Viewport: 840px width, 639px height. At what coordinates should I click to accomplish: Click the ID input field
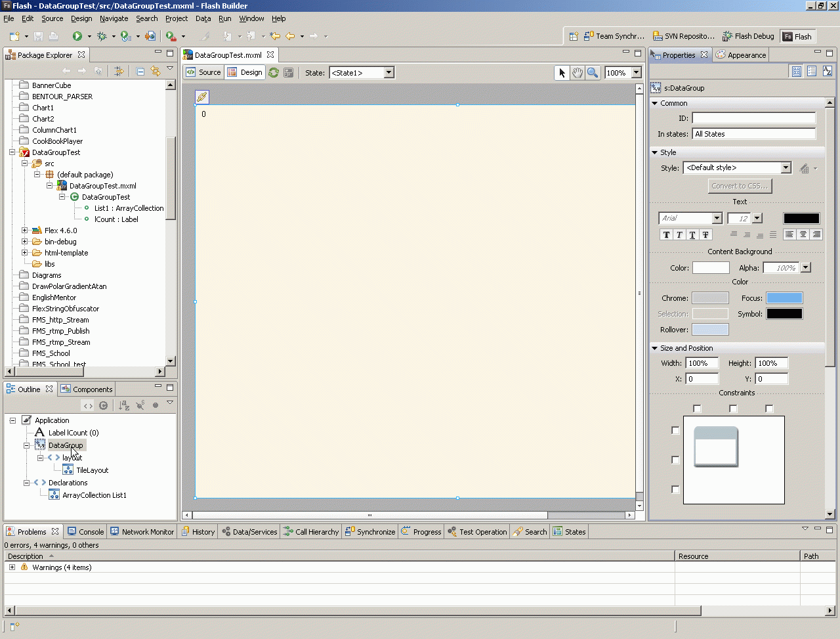753,118
